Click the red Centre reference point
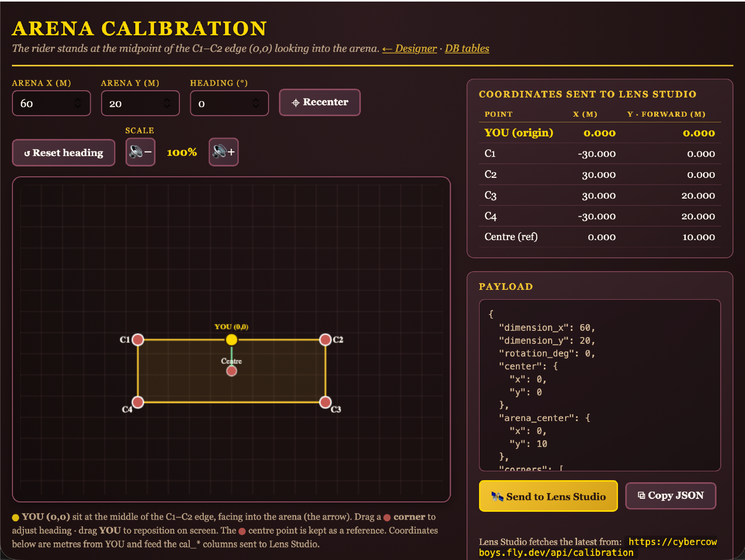The height and width of the screenshot is (560, 745). (x=232, y=371)
